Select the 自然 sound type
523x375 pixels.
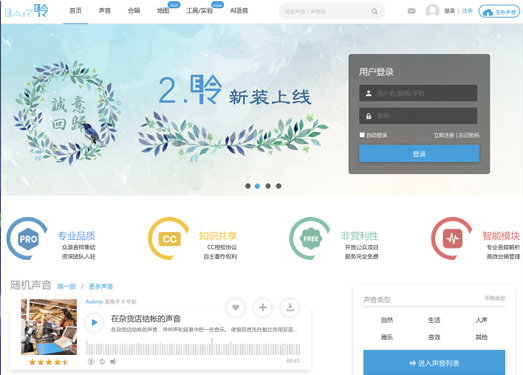pos(387,320)
